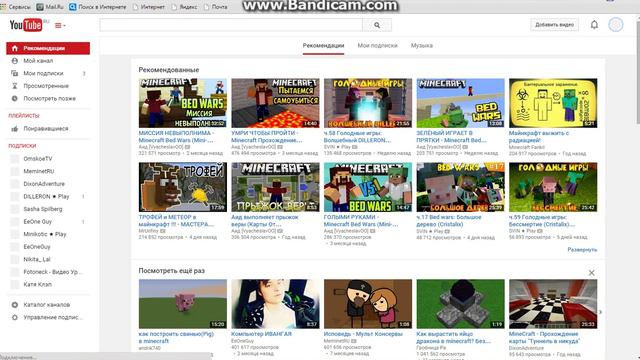Open the Почта bookmark
The image size is (640, 360).
[216, 7]
